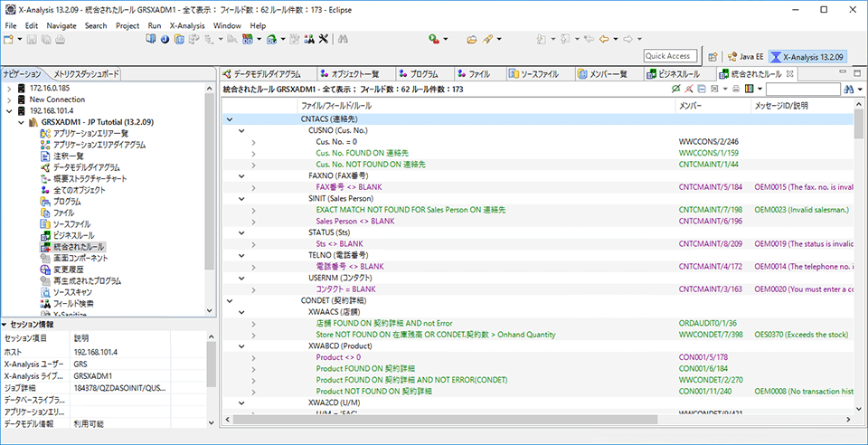Click the Print icon in the main toolbar
This screenshot has width=868, height=445.
(60, 39)
